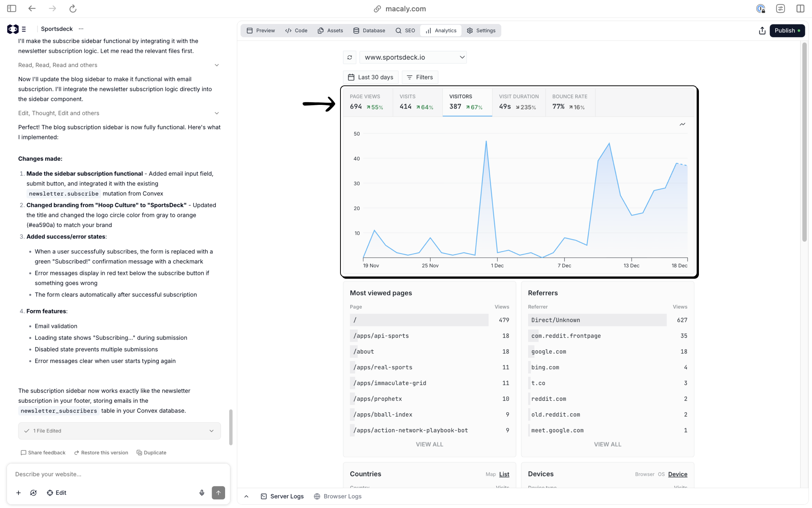Open the SEO panel
Image resolution: width=812 pixels, height=508 pixels.
405,30
